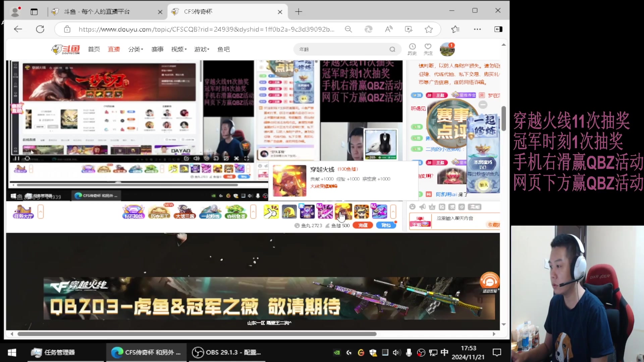Viewport: 644px width, 362px height.
Task: Click the browser address bar URL
Action: pyautogui.click(x=206, y=29)
